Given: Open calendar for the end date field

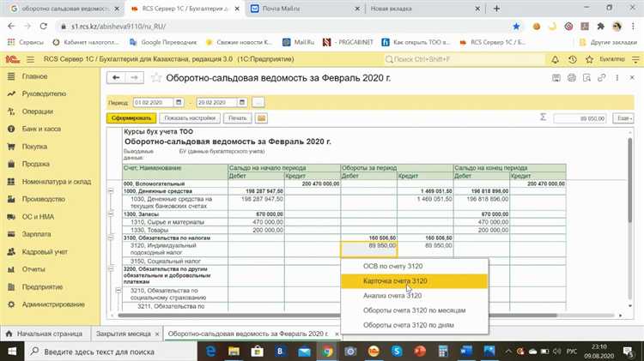Looking at the screenshot, I should point(242,102).
